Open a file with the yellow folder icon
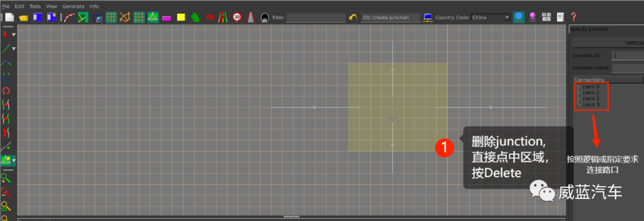Viewport: 644px width, 221px height. 23,18
